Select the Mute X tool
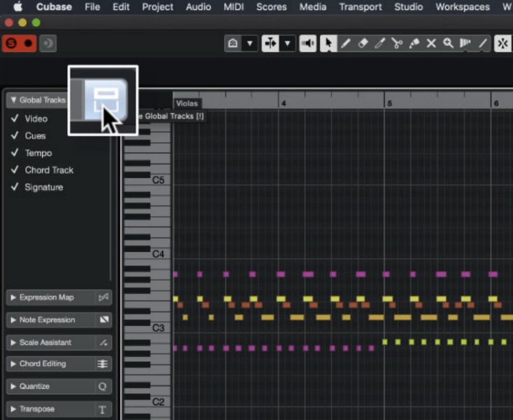513x420 pixels. [431, 43]
